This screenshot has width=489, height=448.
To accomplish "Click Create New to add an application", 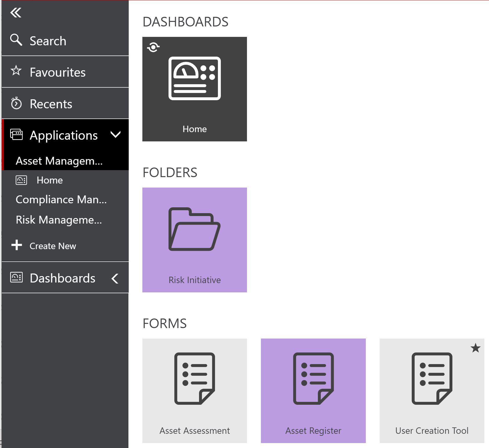I will point(52,246).
